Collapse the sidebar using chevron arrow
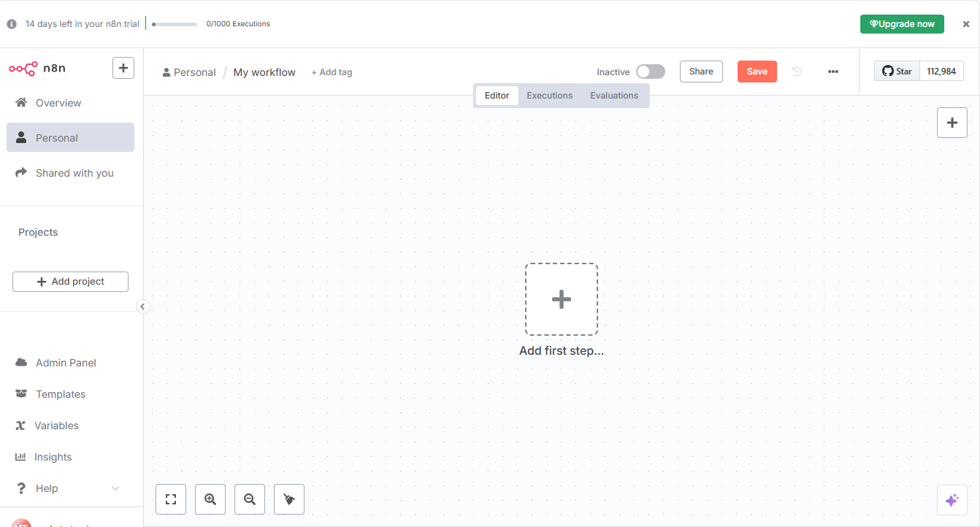 (143, 307)
